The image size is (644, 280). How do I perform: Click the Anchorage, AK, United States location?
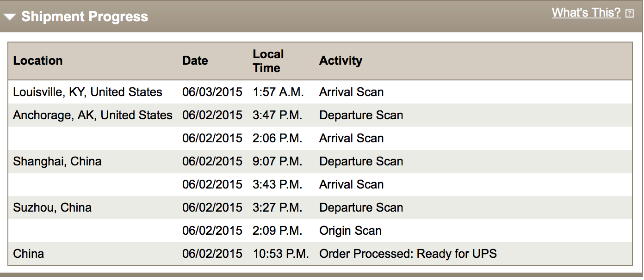[x=93, y=116]
